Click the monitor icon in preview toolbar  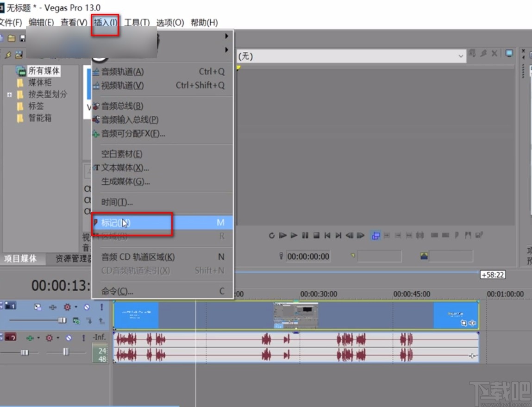[508, 53]
